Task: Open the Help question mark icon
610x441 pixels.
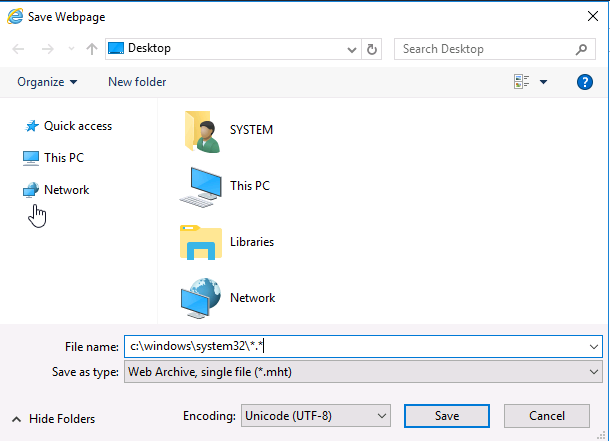Action: pyautogui.click(x=585, y=82)
